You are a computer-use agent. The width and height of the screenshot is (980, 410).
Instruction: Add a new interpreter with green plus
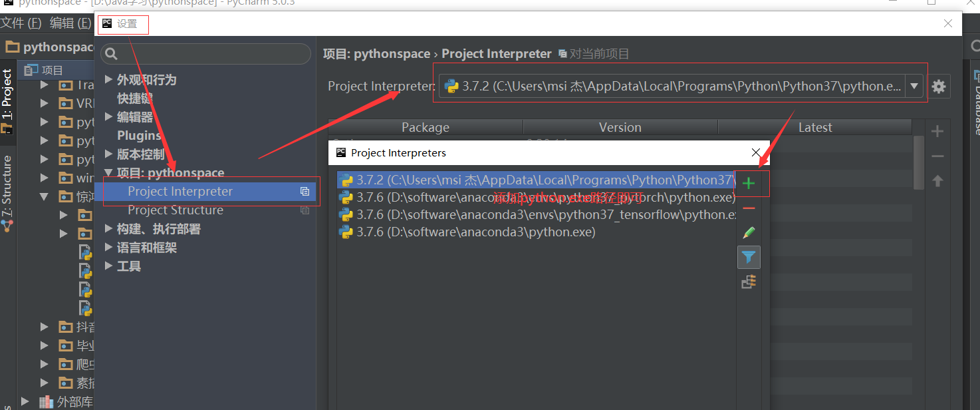click(749, 183)
